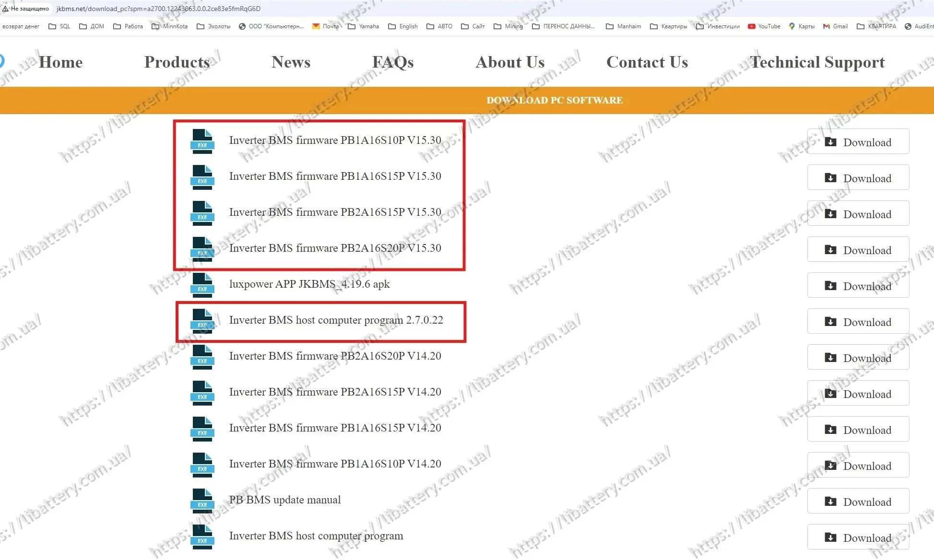This screenshot has height=560, width=934.
Task: Download the luxpower APP JKBMS_4.19.6 apk
Action: click(x=858, y=285)
